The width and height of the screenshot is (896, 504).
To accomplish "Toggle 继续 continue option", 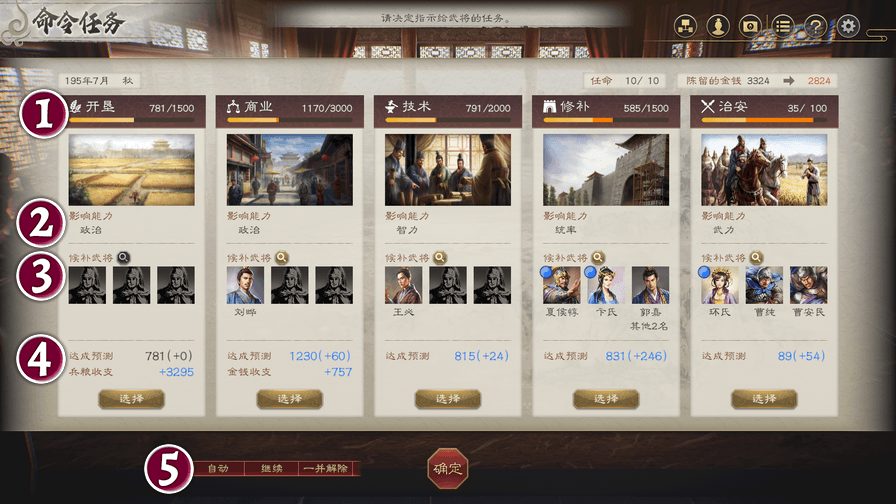I will tap(271, 469).
